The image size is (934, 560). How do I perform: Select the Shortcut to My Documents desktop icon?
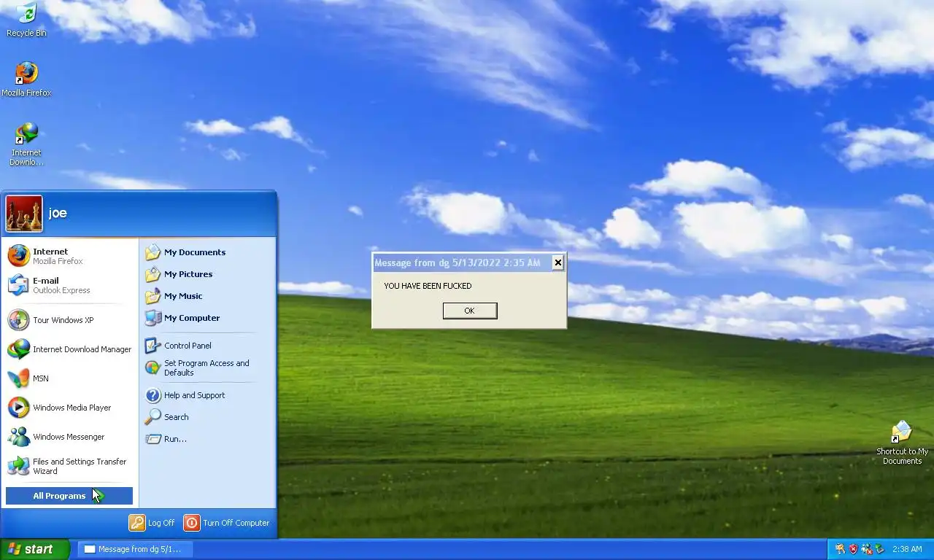tap(902, 442)
